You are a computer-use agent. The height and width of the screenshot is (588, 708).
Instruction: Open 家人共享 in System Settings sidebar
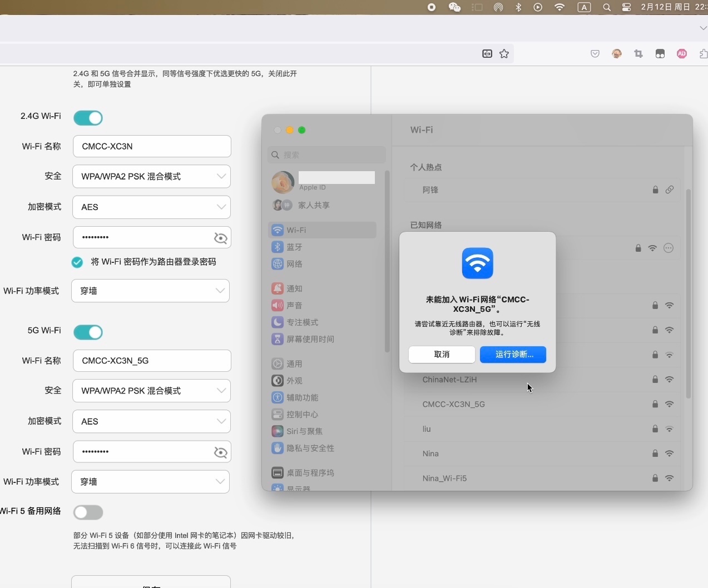coord(322,205)
